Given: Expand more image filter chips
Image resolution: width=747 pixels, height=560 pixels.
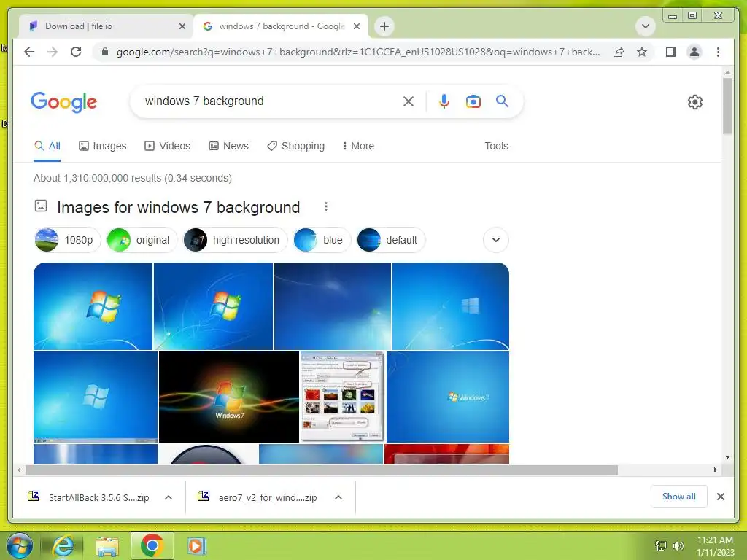Looking at the screenshot, I should click(x=496, y=240).
